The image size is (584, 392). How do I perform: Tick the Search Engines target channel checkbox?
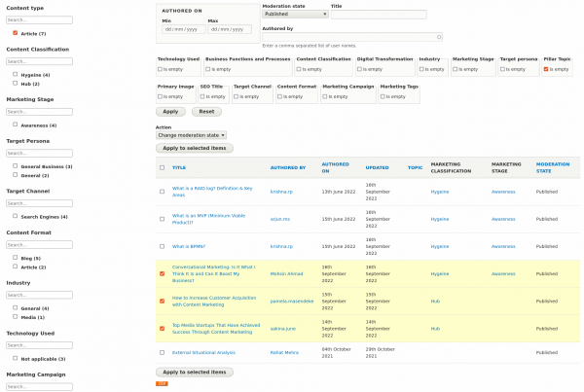pyautogui.click(x=15, y=216)
